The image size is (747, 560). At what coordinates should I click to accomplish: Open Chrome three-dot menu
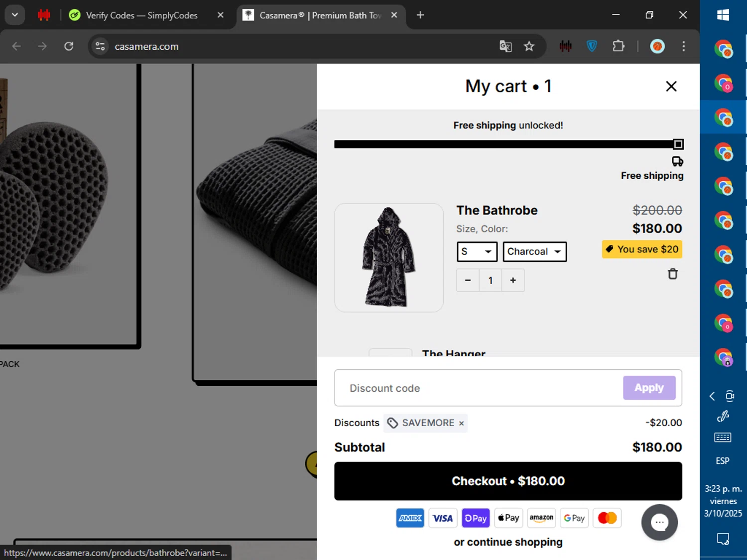(683, 46)
